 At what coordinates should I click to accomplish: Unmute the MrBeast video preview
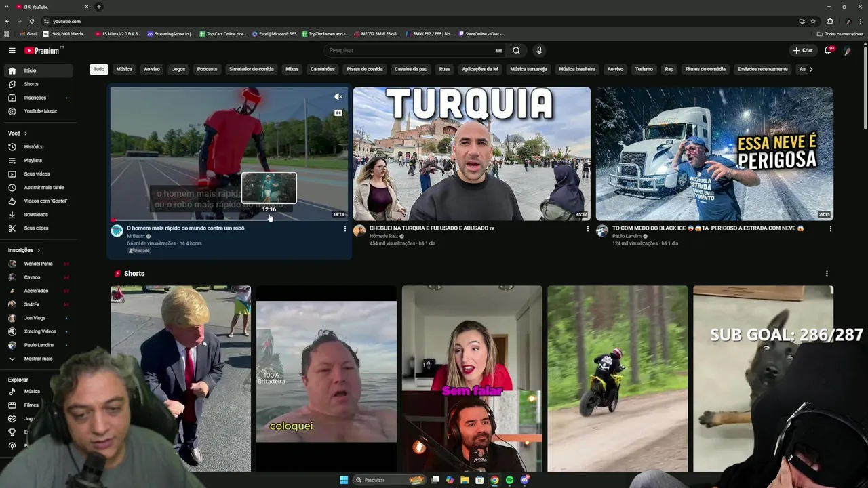click(338, 97)
